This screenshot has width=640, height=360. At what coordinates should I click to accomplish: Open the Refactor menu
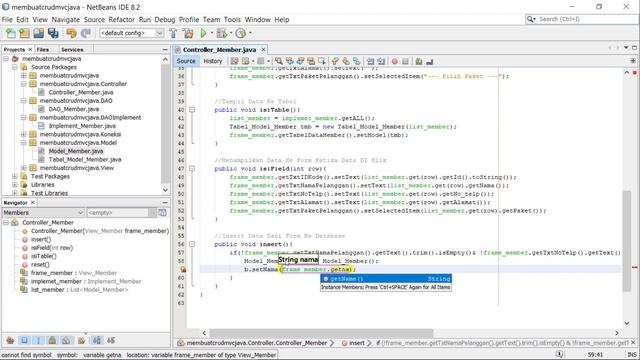[121, 20]
